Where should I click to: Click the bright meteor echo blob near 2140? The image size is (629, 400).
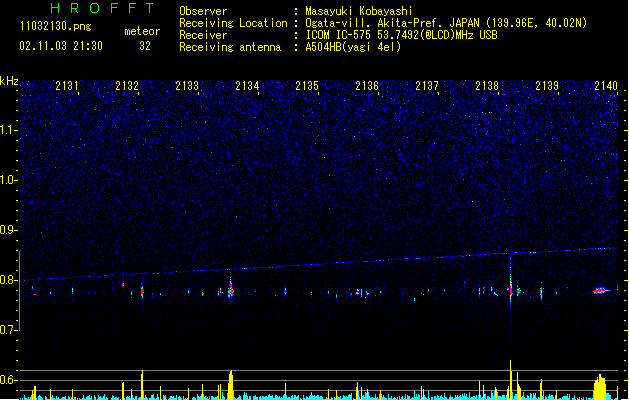600,290
